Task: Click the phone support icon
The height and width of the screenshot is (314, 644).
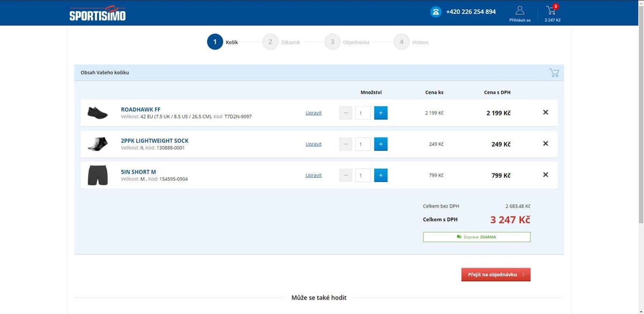Action: click(436, 12)
